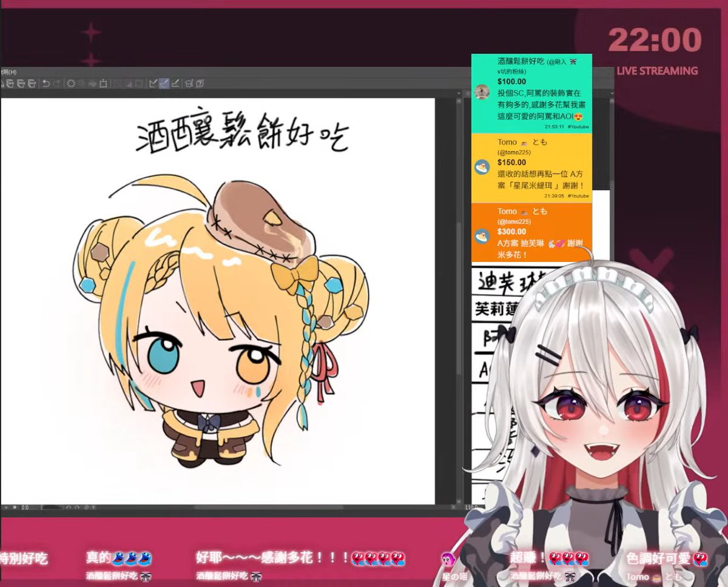Open the graduation-cap tutorial icon
Image resolution: width=728 pixels, height=587 pixels.
189,83
